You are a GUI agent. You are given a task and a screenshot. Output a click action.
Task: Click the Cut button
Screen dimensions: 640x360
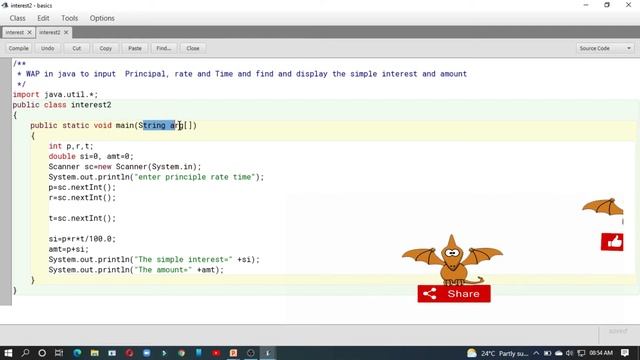pyautogui.click(x=76, y=48)
